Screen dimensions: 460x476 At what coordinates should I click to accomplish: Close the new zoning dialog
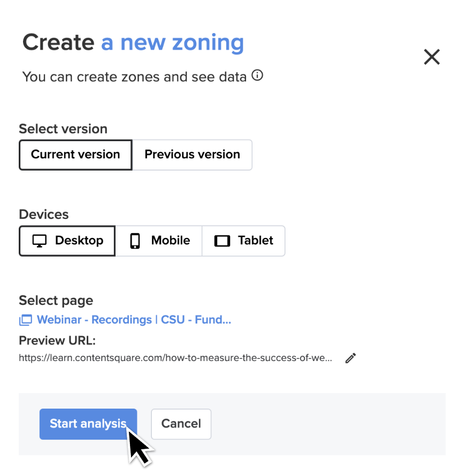tap(432, 57)
